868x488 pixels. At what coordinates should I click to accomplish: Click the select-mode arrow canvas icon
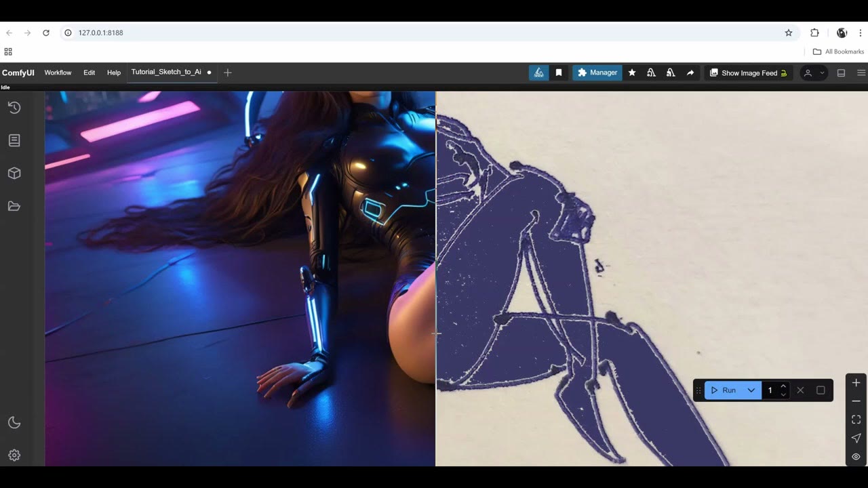pos(856,439)
